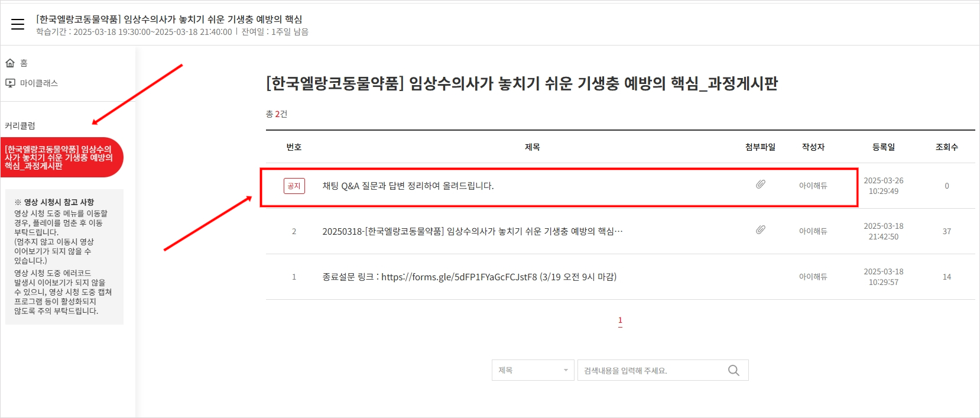Image resolution: width=980 pixels, height=418 pixels.
Task: Click the red 공지 badge
Action: [294, 186]
